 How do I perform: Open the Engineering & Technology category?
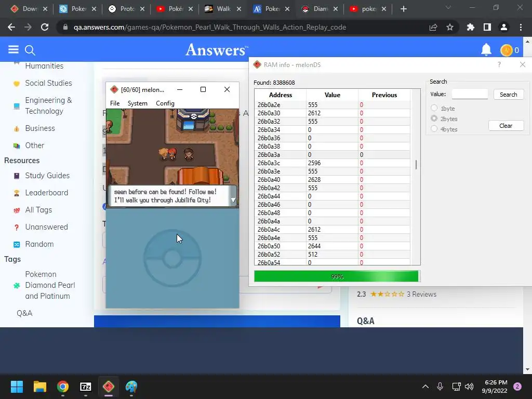(x=48, y=105)
